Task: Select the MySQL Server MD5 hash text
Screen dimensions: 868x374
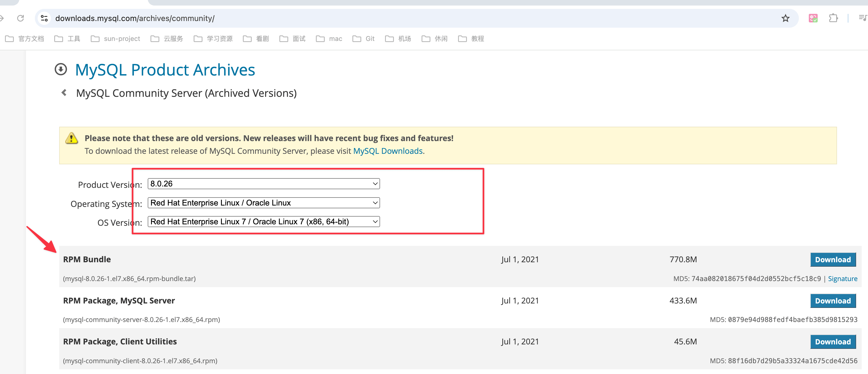Action: [x=792, y=320]
